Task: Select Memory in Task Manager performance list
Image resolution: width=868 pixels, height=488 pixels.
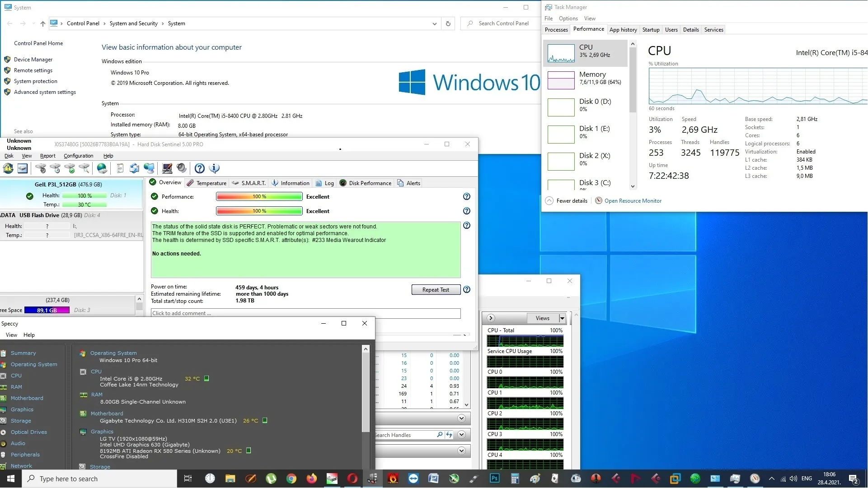Action: [x=585, y=80]
